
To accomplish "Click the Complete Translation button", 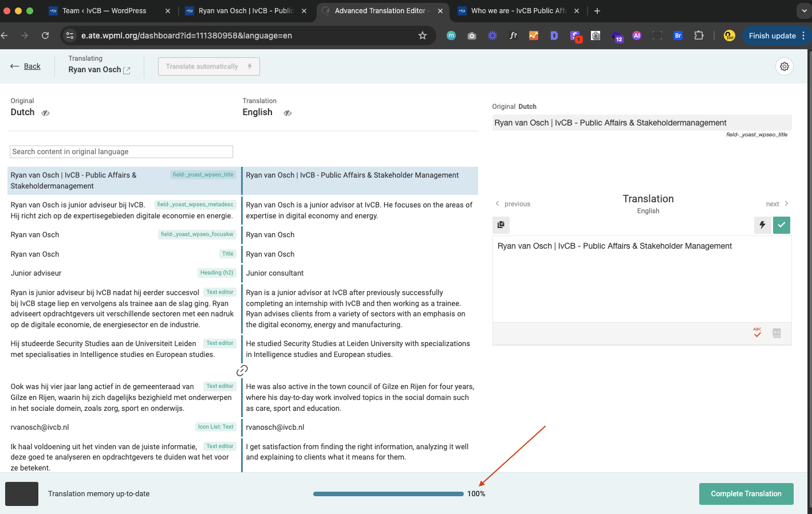I will pos(746,494).
